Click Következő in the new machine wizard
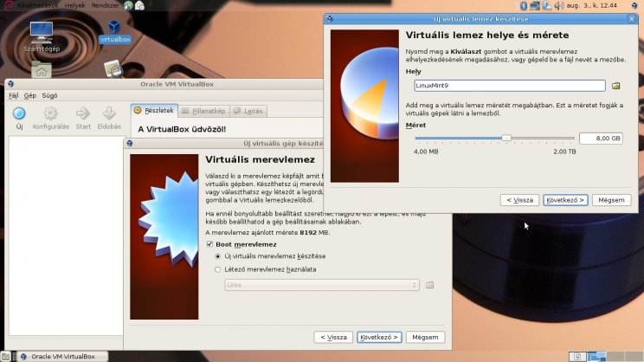 tap(379, 338)
